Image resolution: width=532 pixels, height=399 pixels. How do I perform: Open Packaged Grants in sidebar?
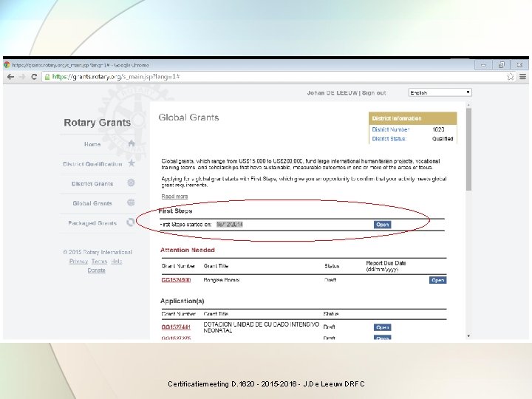(92, 223)
